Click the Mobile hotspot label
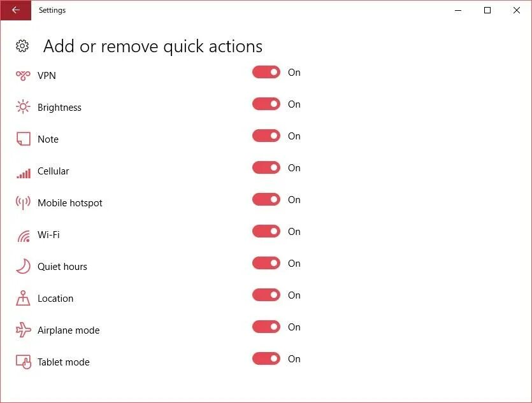This screenshot has height=403, width=532. (x=70, y=203)
